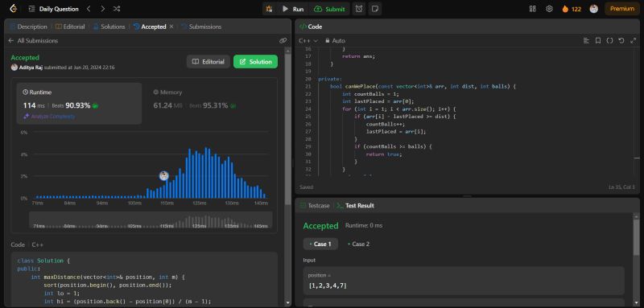Expand code editor to fullscreen

(x=633, y=40)
